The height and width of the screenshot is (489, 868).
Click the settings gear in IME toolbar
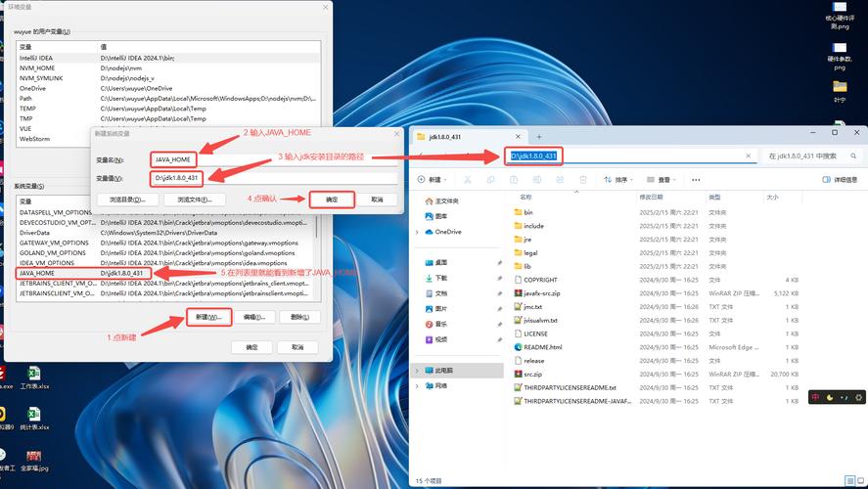click(858, 397)
